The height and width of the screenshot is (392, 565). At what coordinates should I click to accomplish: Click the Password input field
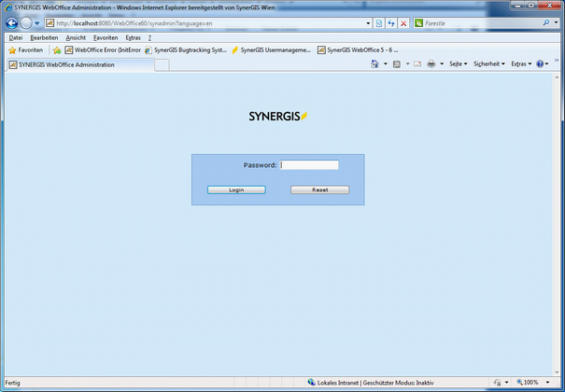(x=309, y=165)
